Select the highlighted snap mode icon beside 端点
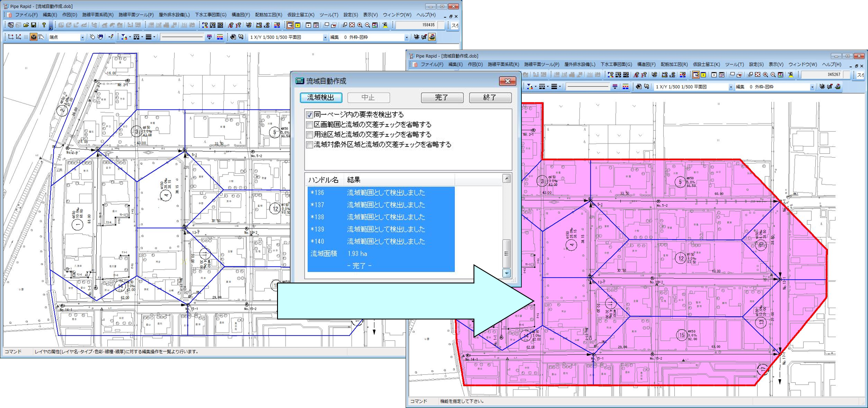 (x=33, y=37)
